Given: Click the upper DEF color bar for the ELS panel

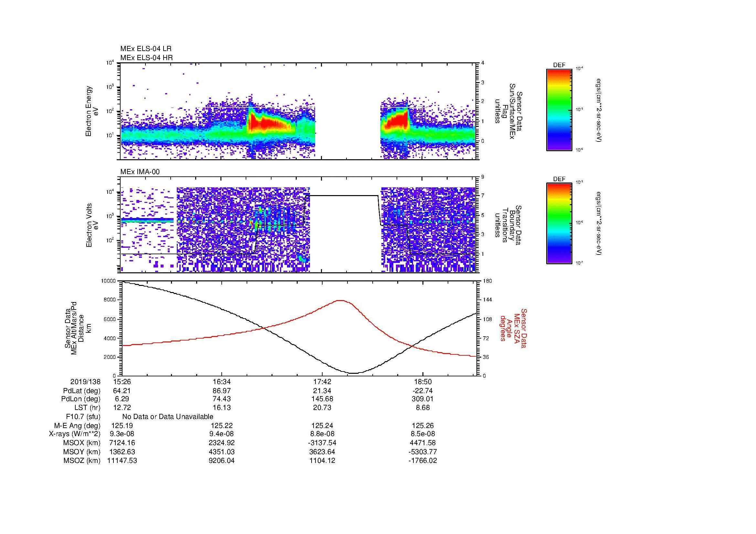Looking at the screenshot, I should (x=559, y=110).
